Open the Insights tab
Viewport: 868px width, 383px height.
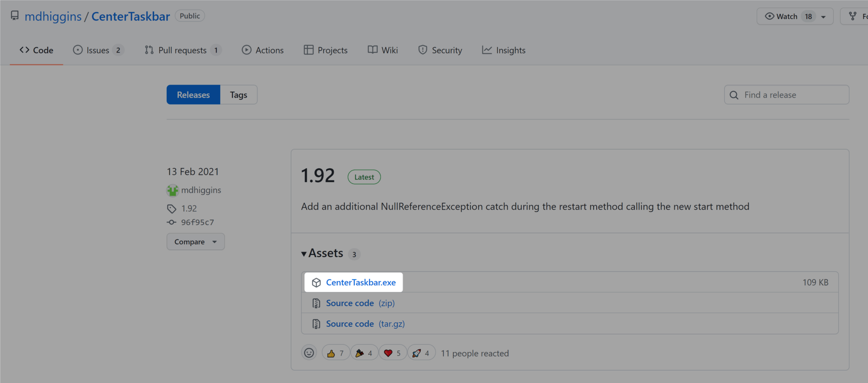click(504, 50)
